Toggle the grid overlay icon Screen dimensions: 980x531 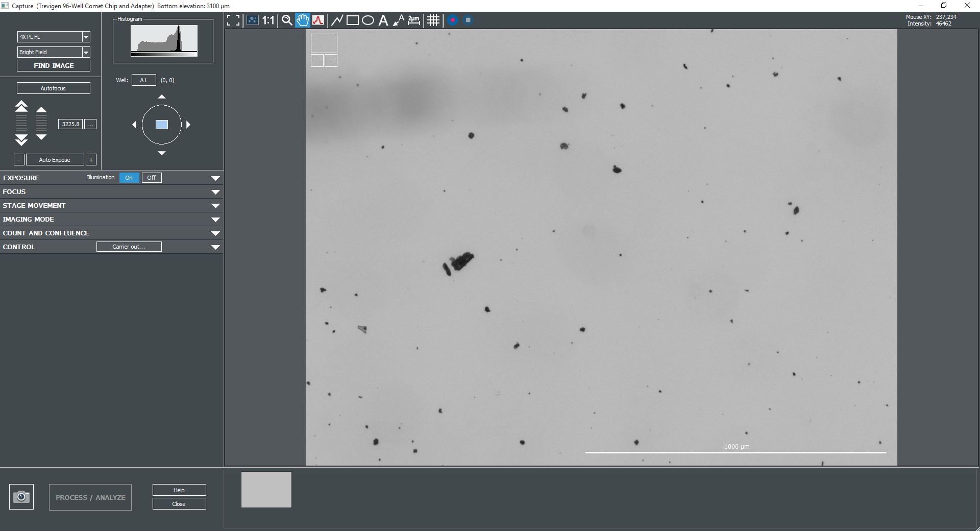[x=433, y=20]
